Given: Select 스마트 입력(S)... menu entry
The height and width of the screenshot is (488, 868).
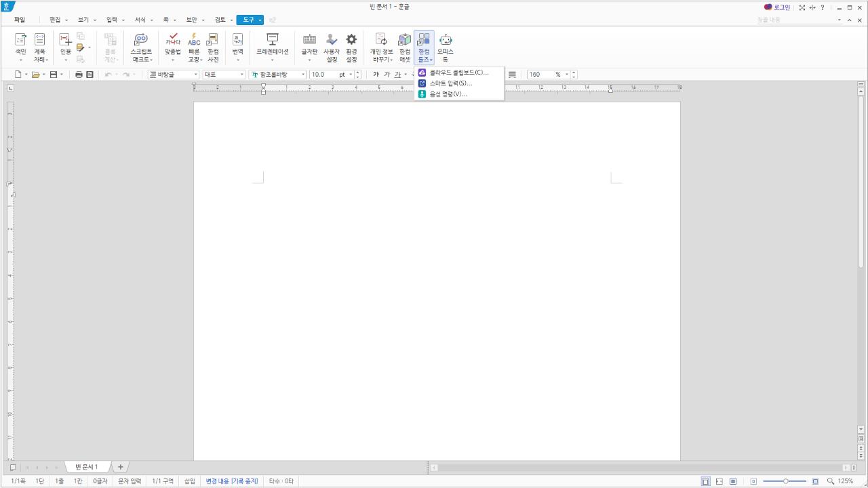Looking at the screenshot, I should pos(459,83).
